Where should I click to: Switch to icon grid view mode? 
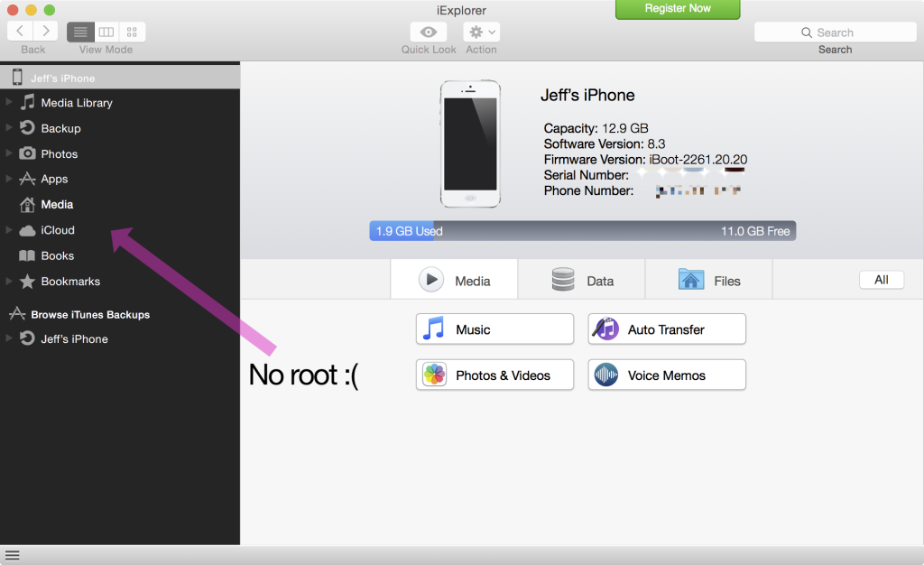click(x=132, y=32)
